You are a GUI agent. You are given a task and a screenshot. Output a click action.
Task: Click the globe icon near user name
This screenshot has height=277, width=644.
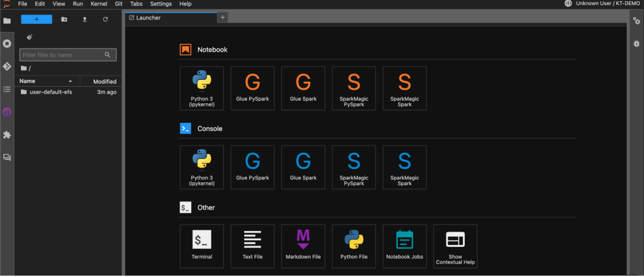point(568,3)
